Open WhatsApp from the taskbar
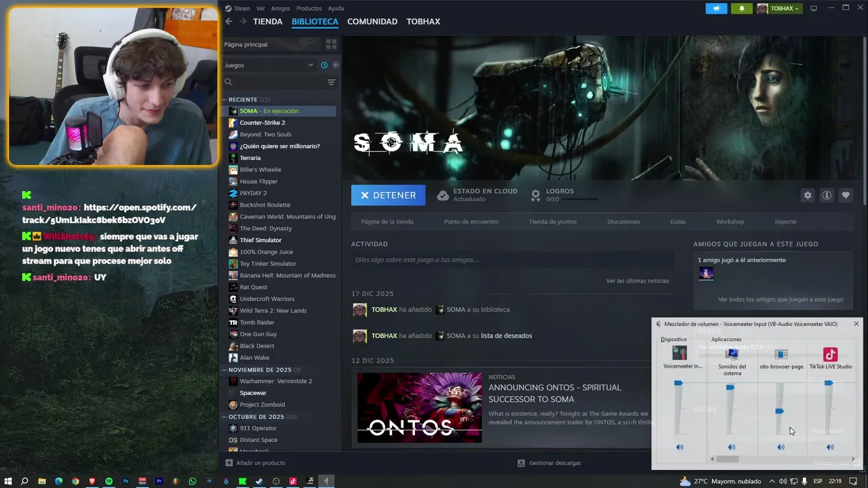This screenshot has width=868, height=488. 193,481
